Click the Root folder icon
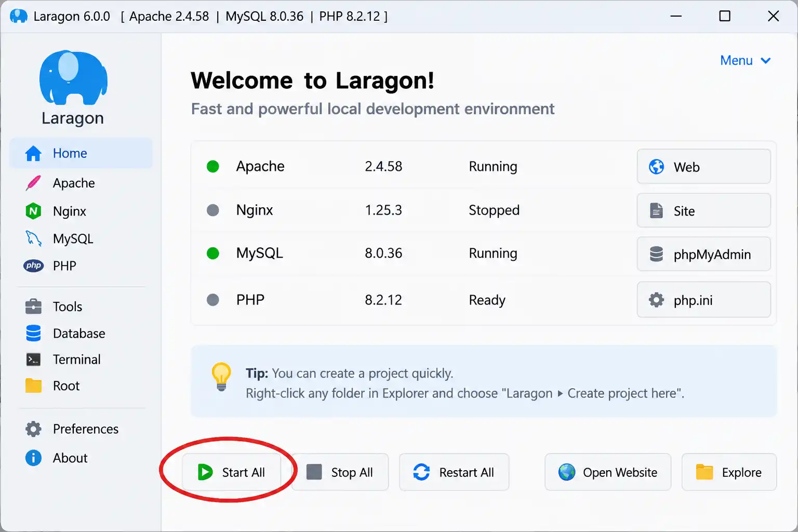This screenshot has width=798, height=532. pyautogui.click(x=33, y=385)
